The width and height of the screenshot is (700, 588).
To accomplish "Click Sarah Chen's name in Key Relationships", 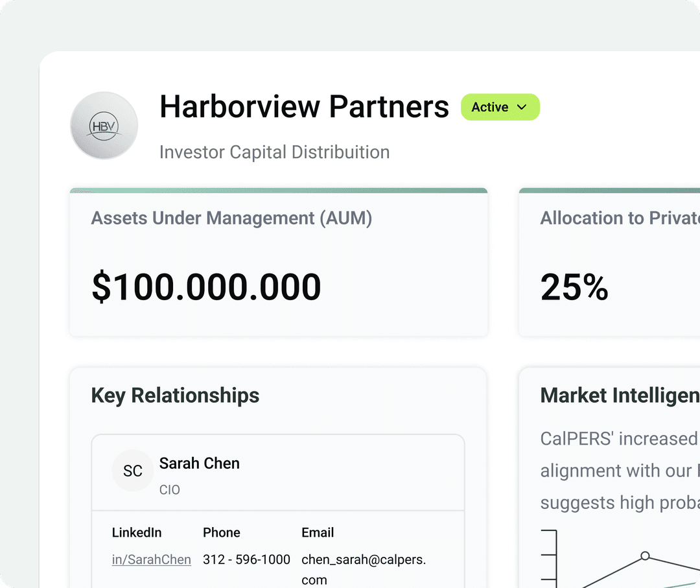I will 199,463.
